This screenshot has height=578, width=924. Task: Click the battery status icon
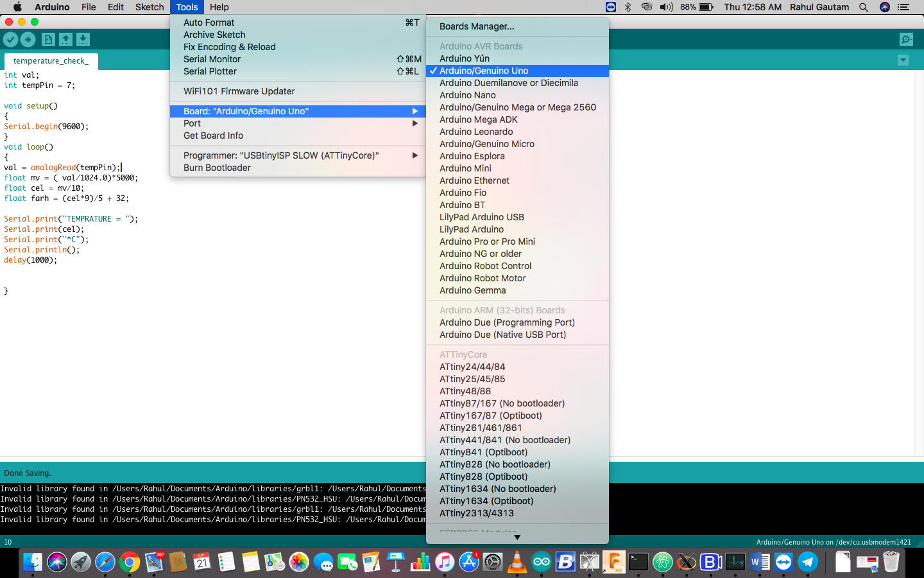click(x=706, y=7)
